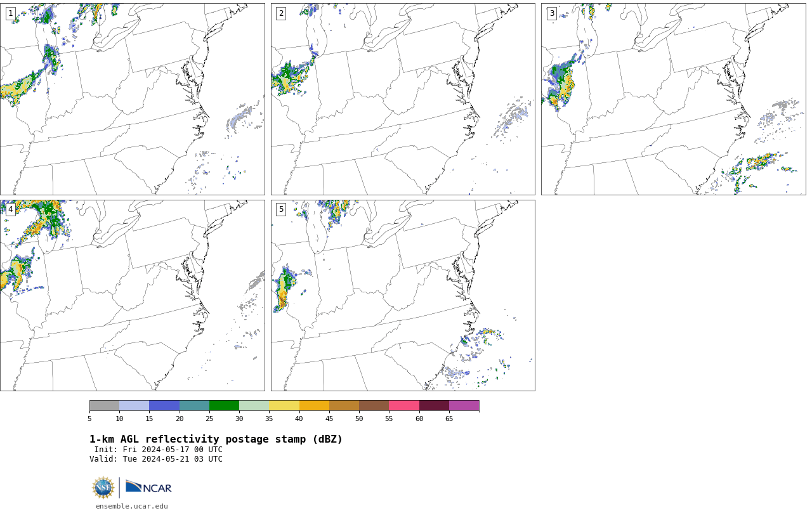Click the colorbar tick label 35
Screen dimensions: 812x513
(x=269, y=419)
